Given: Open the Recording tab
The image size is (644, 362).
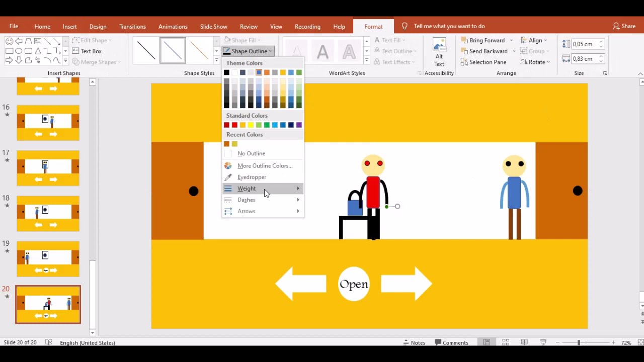Looking at the screenshot, I should 307,27.
